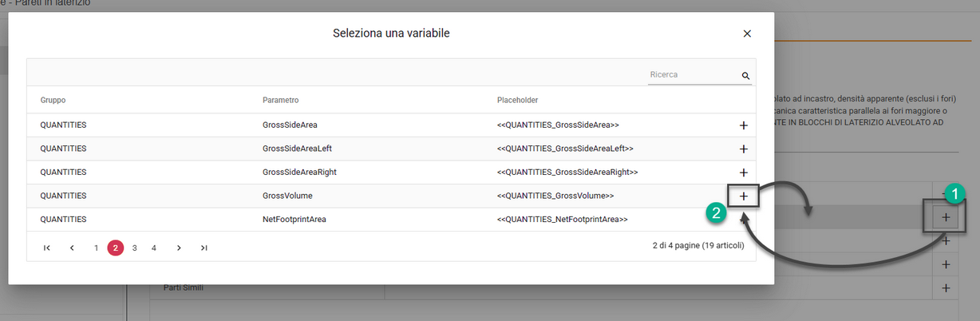
Task: Add the NetFootprintArea placeholder
Action: point(743,220)
